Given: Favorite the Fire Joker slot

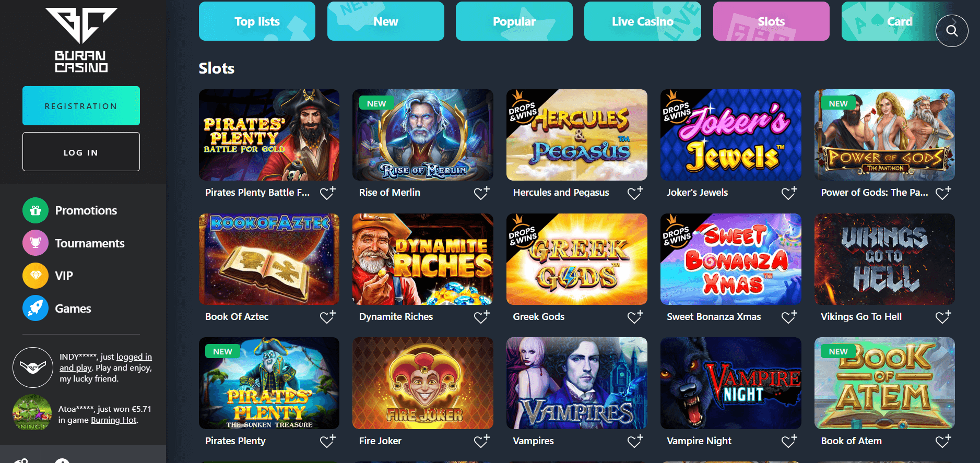Looking at the screenshot, I should 481,441.
